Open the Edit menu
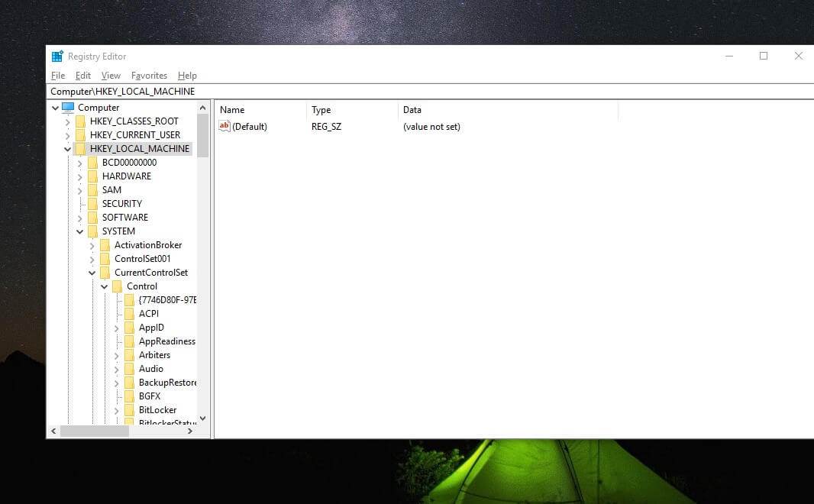This screenshot has width=814, height=504. 82,75
